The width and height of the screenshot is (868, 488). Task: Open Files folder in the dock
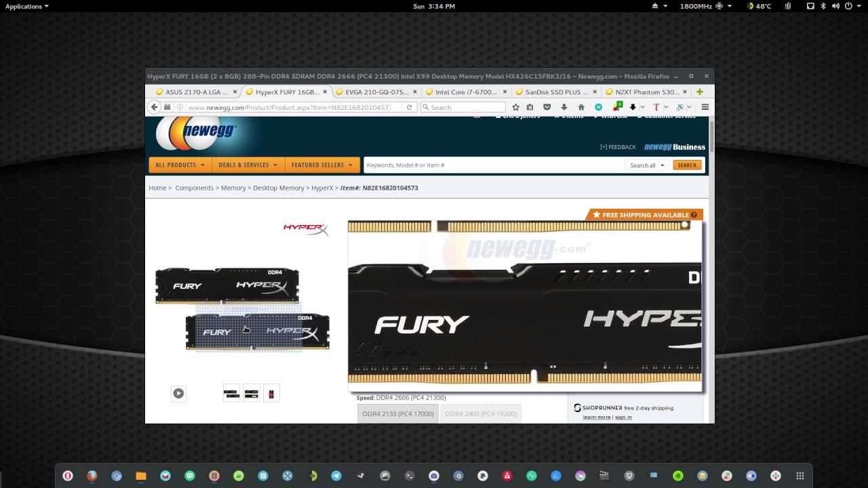pyautogui.click(x=141, y=476)
